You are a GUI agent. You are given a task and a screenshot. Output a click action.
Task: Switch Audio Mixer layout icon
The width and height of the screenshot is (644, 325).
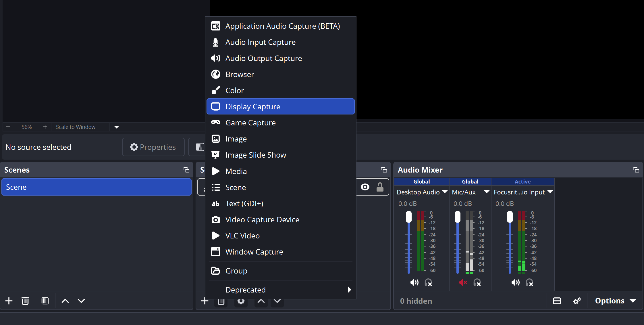557,301
